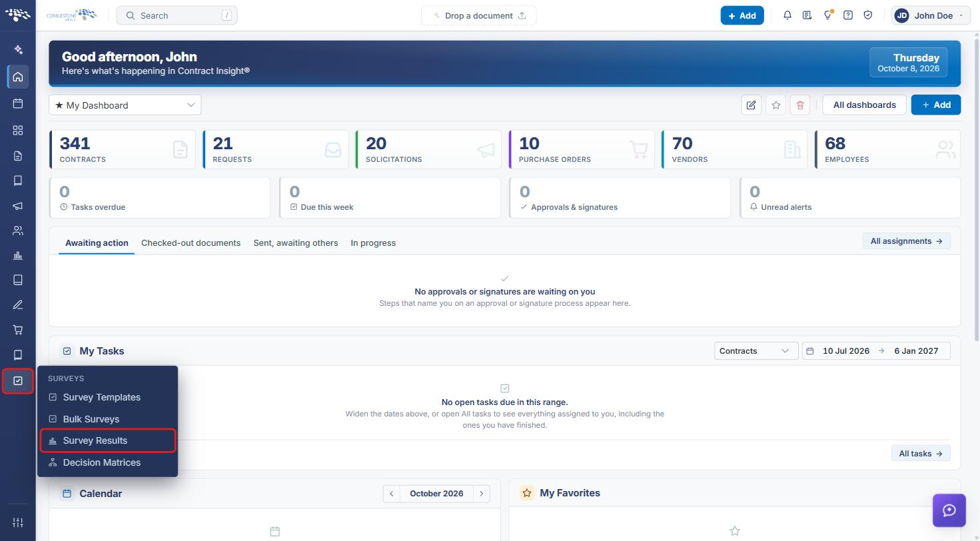Open the Contracts task type dropdown
980x541 pixels.
click(x=755, y=351)
